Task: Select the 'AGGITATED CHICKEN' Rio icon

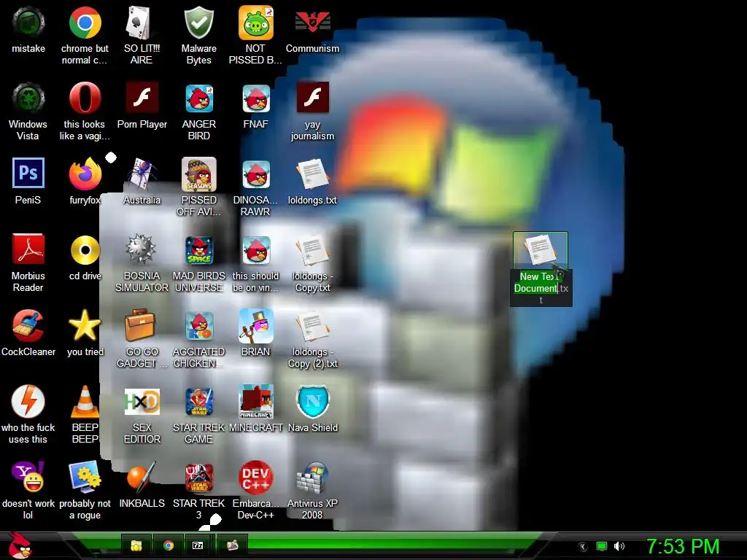Action: [198, 326]
